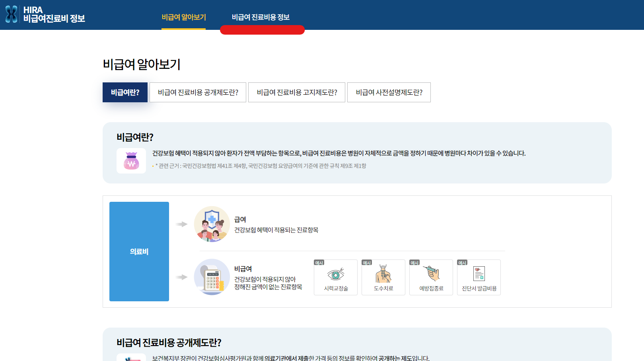Open the 비급여 진료비용 고지제도란? section
This screenshot has width=644, height=361.
296,92
